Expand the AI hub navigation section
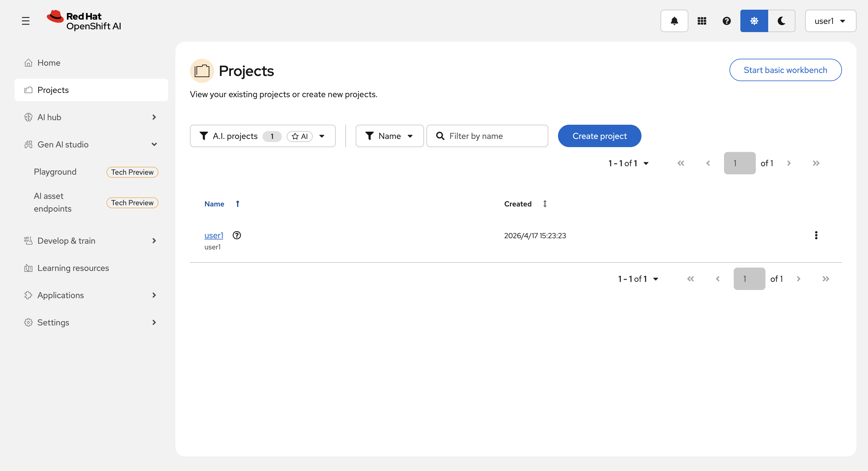The height and width of the screenshot is (471, 868). (154, 117)
